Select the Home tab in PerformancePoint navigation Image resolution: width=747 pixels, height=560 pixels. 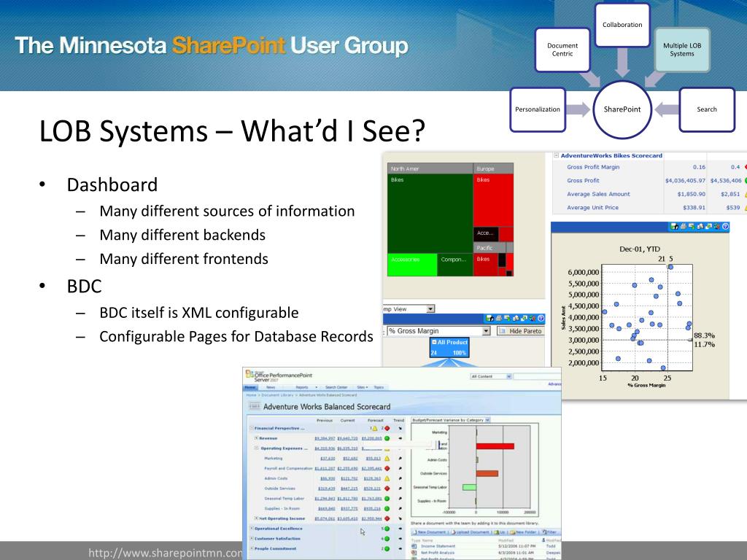250,387
